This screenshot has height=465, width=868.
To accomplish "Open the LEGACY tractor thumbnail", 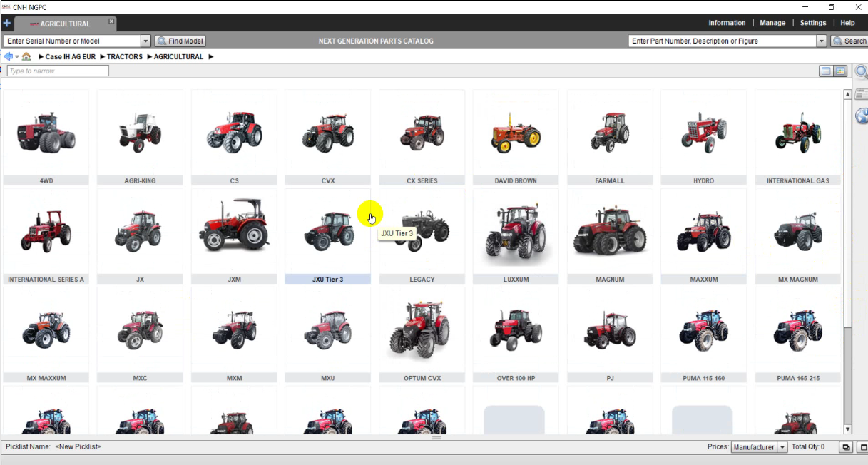I will click(x=422, y=236).
